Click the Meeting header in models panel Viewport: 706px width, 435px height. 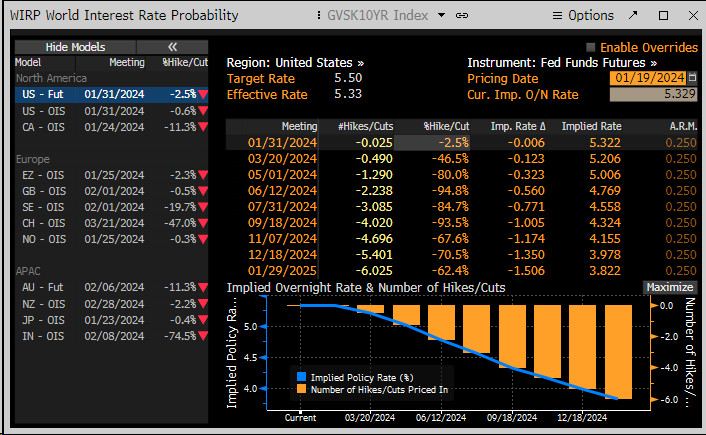(x=127, y=63)
